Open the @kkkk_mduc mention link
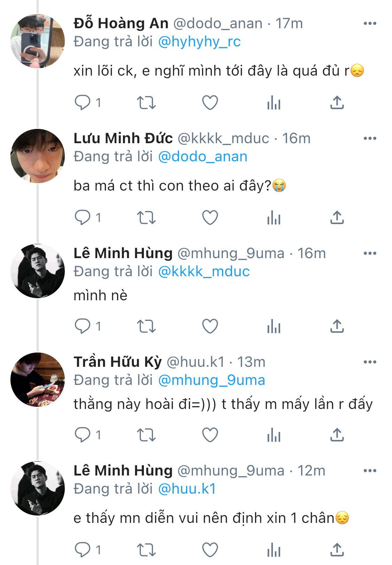Screen dimensions: 392x565 [x=204, y=272]
